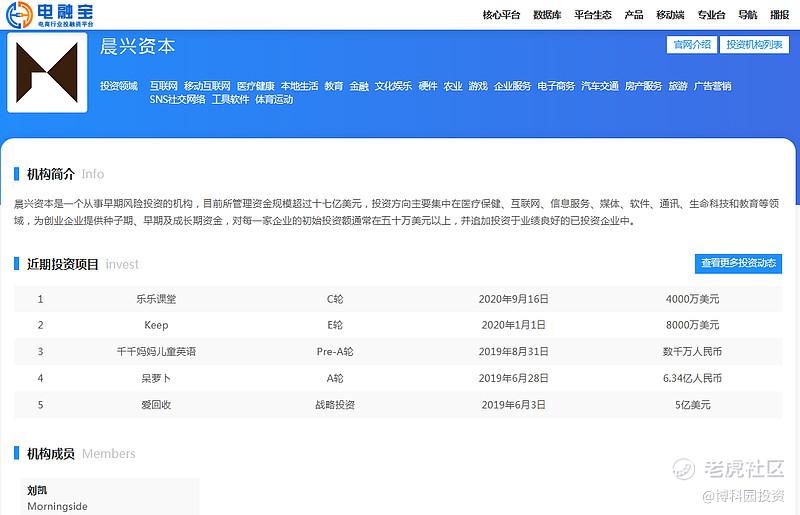Click the E轮 round cell
The height and width of the screenshot is (515, 800).
click(x=335, y=325)
